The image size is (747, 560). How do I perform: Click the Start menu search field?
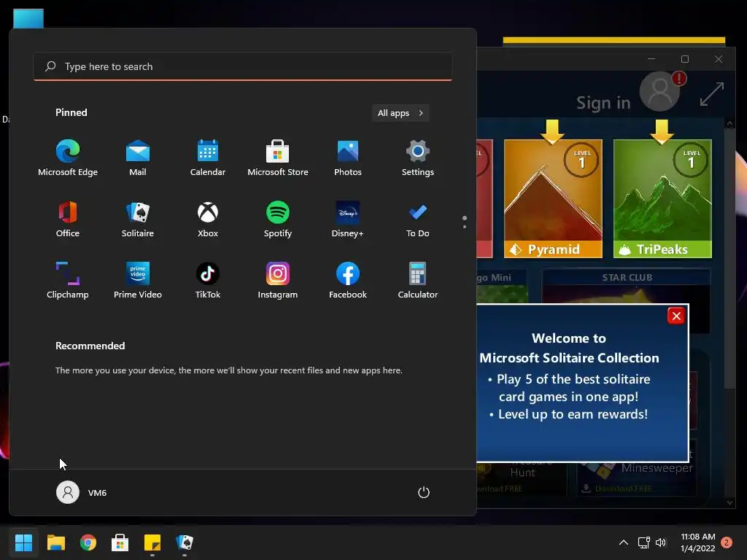click(x=243, y=66)
